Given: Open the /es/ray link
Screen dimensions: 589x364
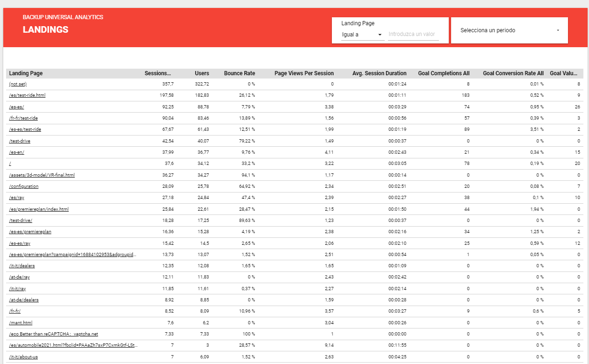Looking at the screenshot, I should pyautogui.click(x=16, y=198).
